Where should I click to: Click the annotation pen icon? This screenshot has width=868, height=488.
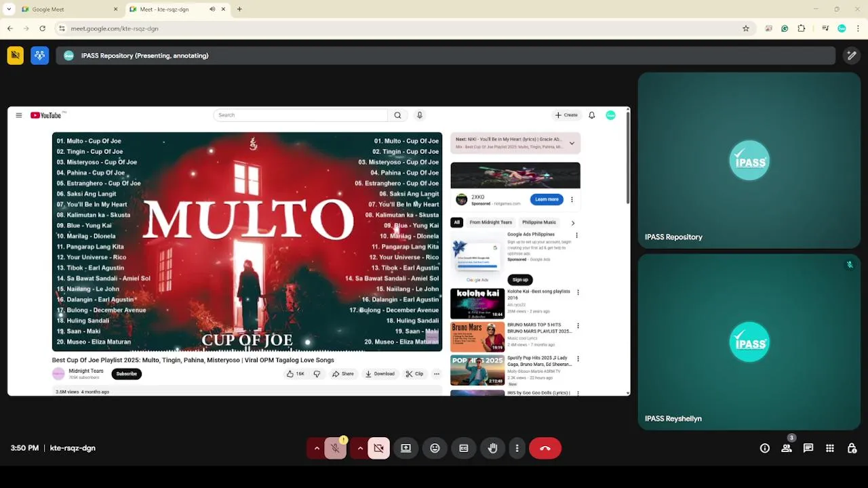[851, 56]
